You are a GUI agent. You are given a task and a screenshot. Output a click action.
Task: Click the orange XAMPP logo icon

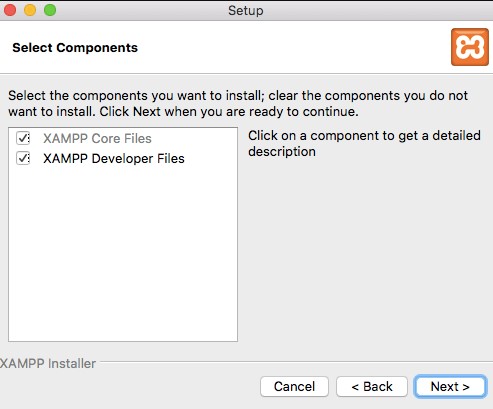(470, 47)
